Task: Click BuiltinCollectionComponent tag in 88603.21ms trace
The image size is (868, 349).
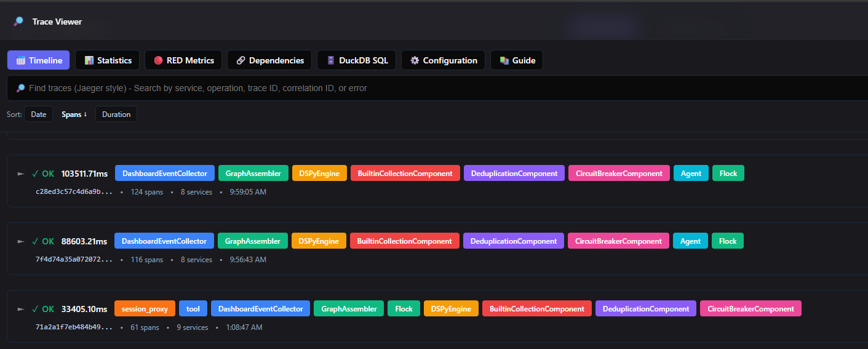Action: pos(405,241)
